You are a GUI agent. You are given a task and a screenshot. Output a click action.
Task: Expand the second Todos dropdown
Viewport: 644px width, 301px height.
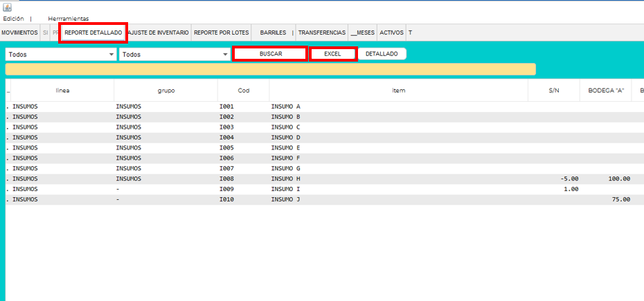click(174, 54)
